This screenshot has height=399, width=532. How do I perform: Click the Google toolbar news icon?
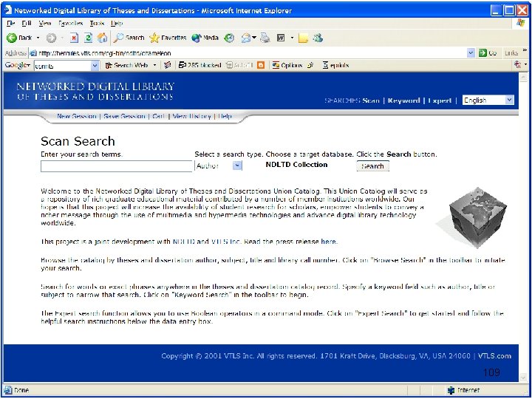pyautogui.click(x=167, y=65)
